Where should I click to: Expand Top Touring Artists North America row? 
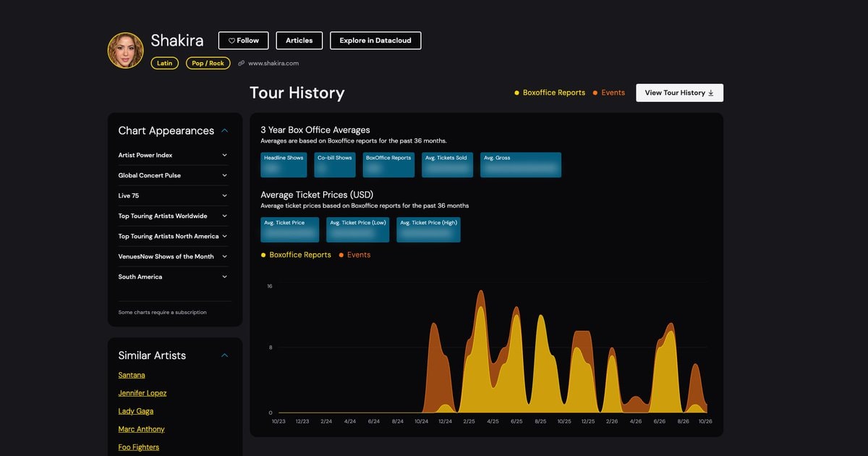(175, 236)
